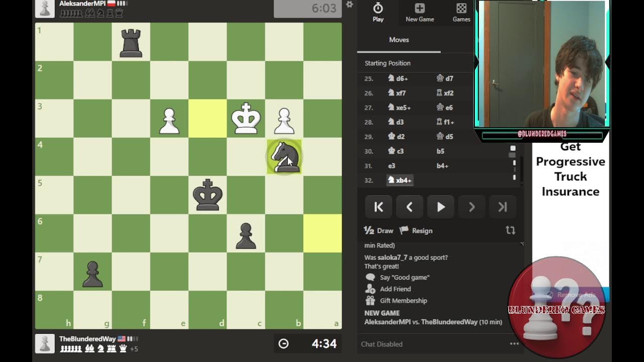This screenshot has width=644, height=362.
Task: Go to Starting Position in move list
Action: tap(387, 63)
